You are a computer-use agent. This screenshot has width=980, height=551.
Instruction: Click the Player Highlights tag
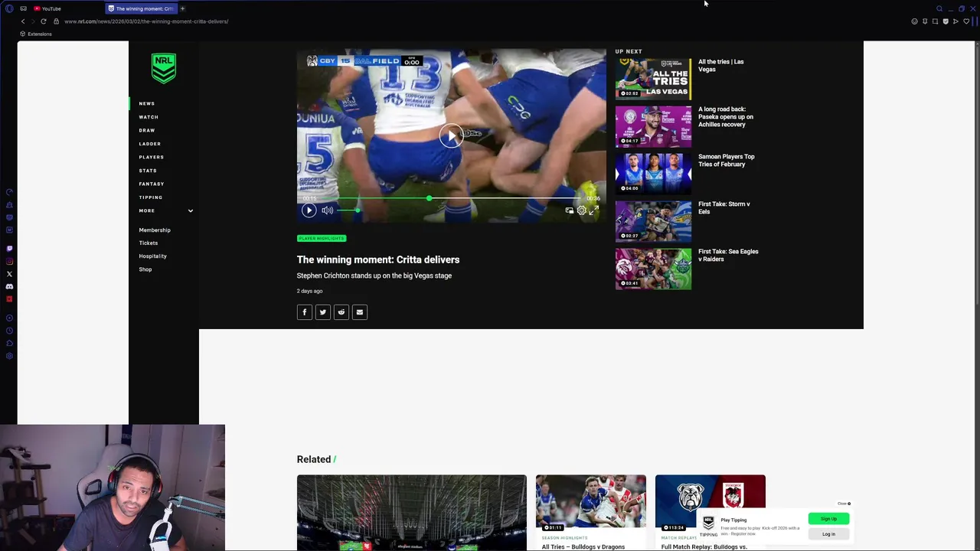coord(322,238)
